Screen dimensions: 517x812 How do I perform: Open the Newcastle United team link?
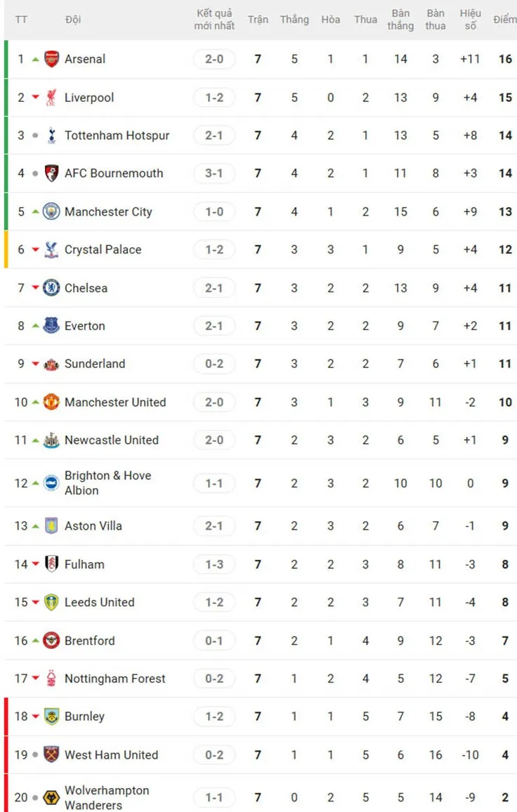pyautogui.click(x=112, y=440)
